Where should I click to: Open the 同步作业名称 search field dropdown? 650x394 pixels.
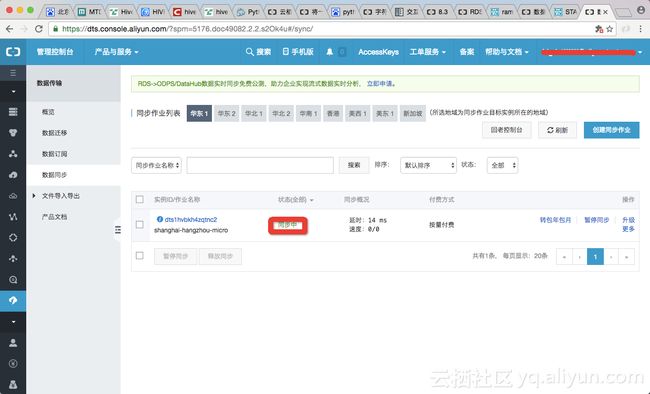click(x=156, y=165)
